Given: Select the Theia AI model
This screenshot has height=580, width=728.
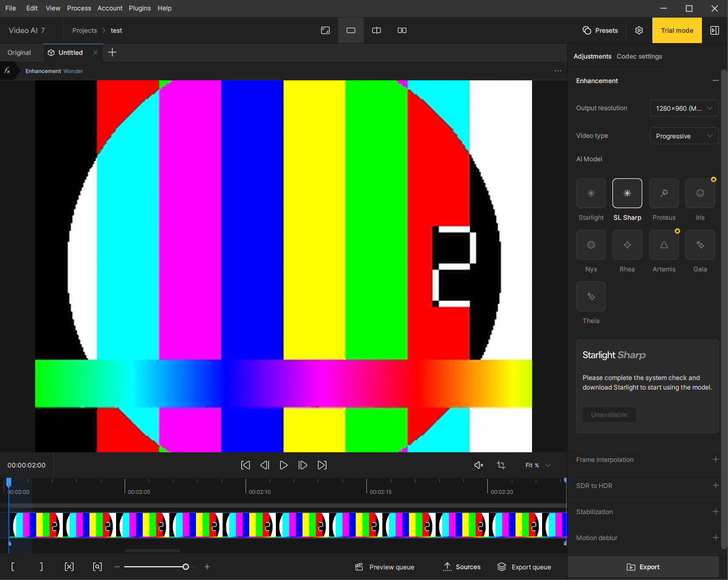Looking at the screenshot, I should click(x=591, y=296).
